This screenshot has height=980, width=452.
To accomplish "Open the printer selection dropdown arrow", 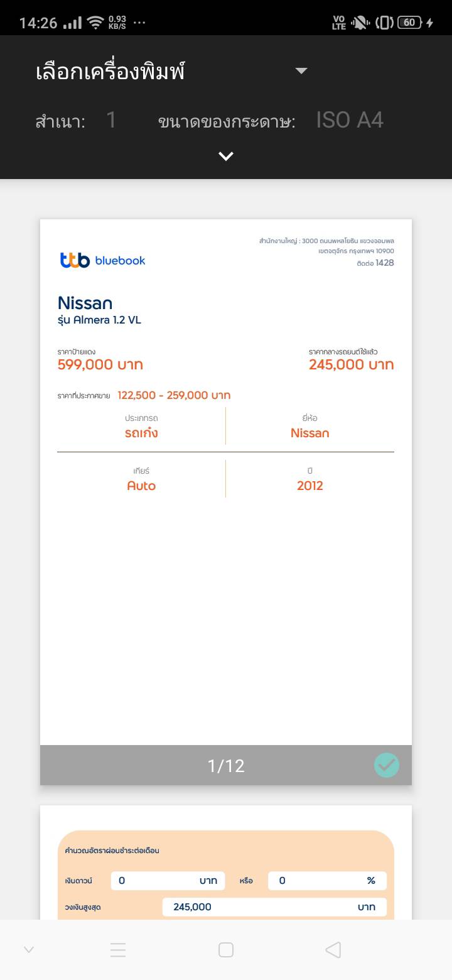I will pos(301,71).
